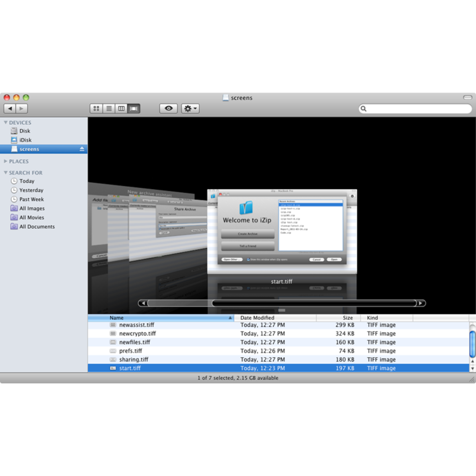Toggle toolbar with the pill button
Viewport: 476px width, 476px height.
point(467,97)
